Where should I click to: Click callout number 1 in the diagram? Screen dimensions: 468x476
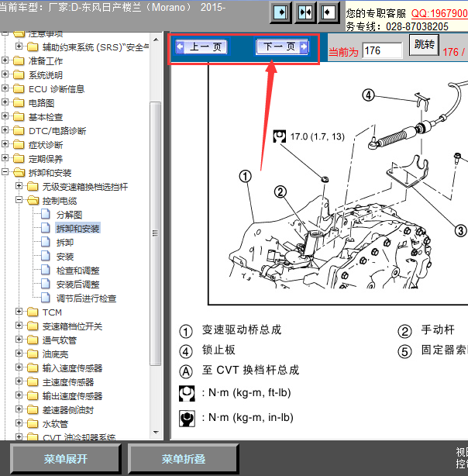click(x=245, y=176)
